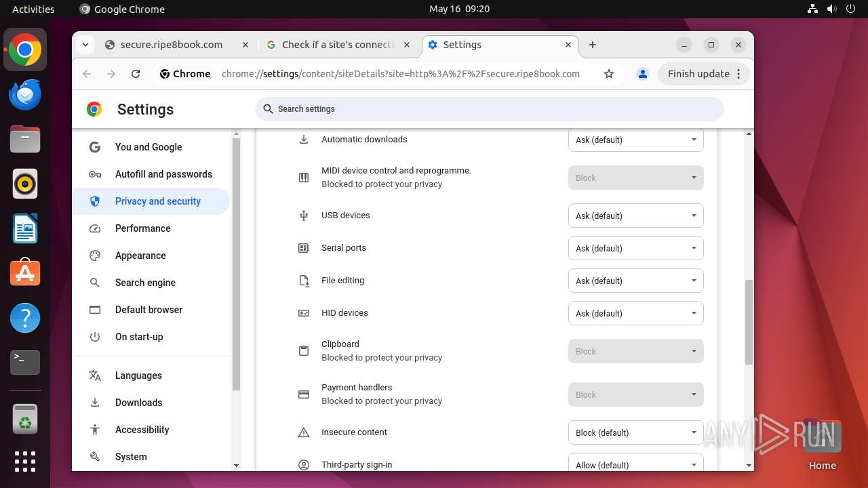Image resolution: width=868 pixels, height=488 pixels.
Task: Click the disabled Clipboard Block dropdown
Action: pyautogui.click(x=635, y=351)
